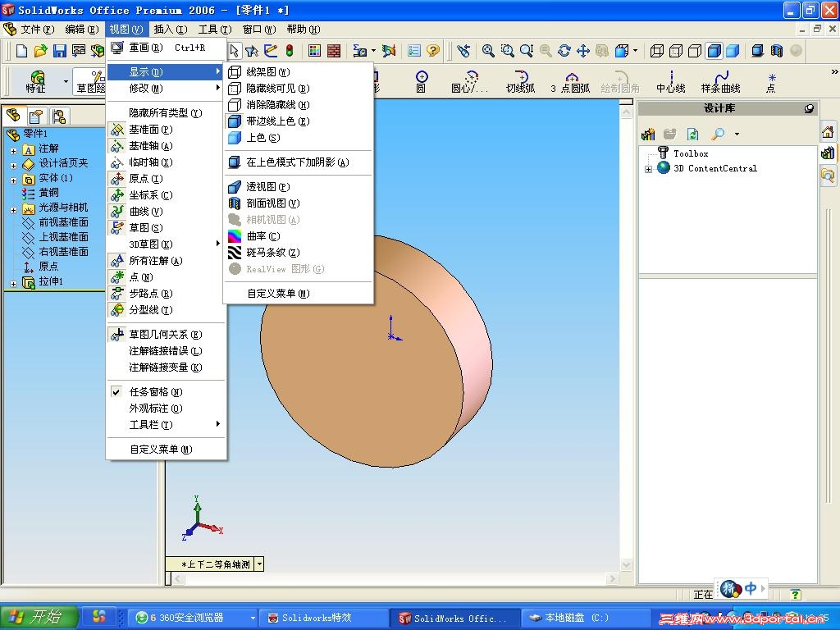Open the Insert menu
840x630 pixels.
click(170, 29)
